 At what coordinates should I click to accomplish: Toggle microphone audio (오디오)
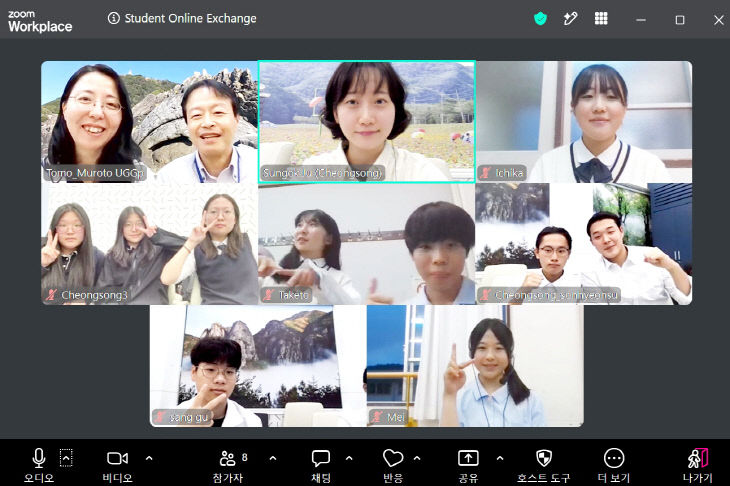pos(39,465)
